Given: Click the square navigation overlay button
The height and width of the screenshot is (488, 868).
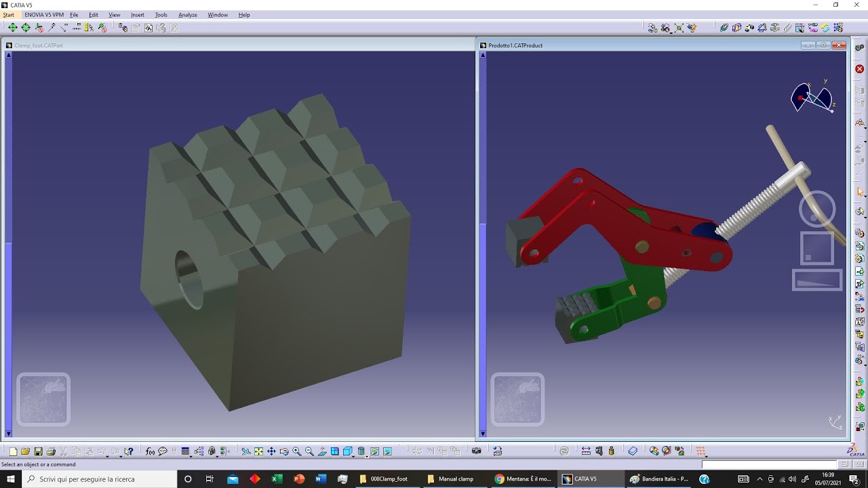Looking at the screenshot, I should click(x=816, y=248).
